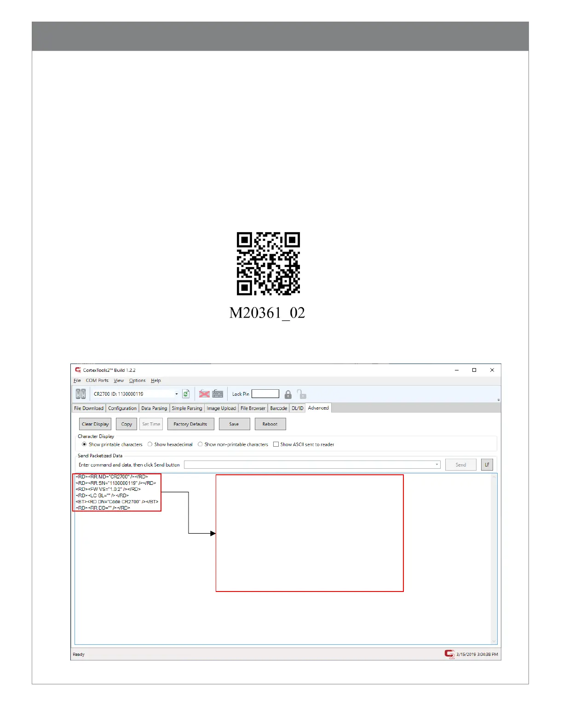Switch to the Image Upload tab
This screenshot has height=728, width=563.
tap(221, 408)
